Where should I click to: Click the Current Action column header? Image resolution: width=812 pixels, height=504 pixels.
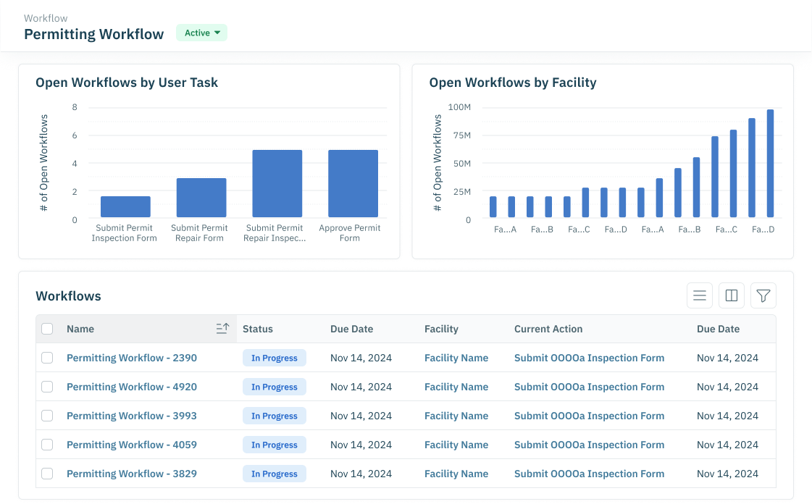click(x=548, y=329)
